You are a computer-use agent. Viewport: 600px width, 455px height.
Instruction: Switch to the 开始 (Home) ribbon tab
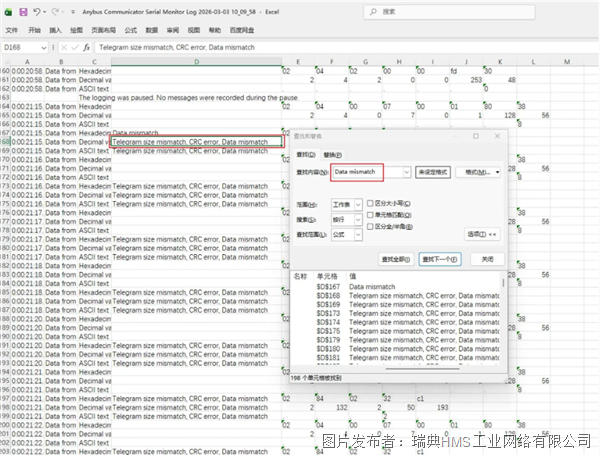click(34, 30)
